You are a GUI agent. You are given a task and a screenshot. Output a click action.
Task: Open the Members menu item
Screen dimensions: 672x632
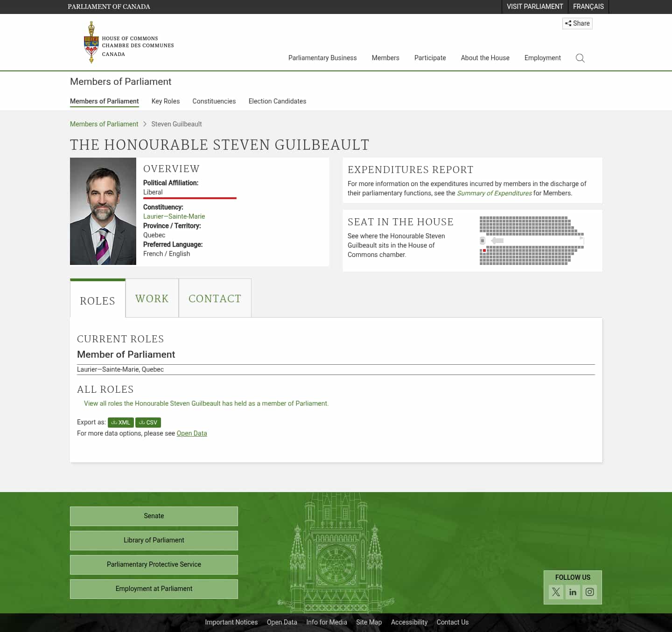pos(385,58)
